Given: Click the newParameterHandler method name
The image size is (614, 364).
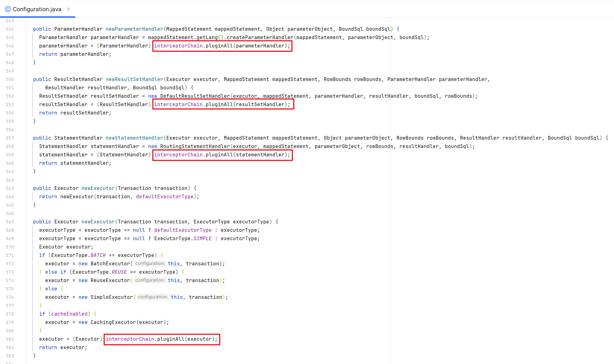Looking at the screenshot, I should coord(134,29).
